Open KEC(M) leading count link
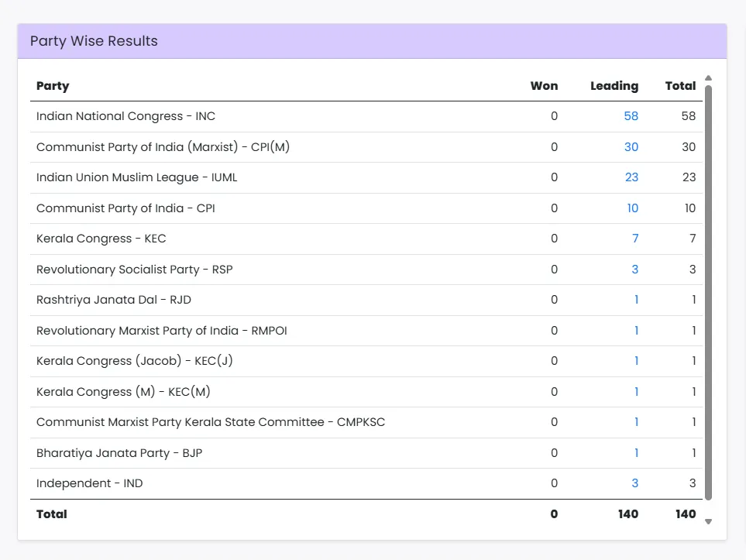Image resolution: width=746 pixels, height=560 pixels. tap(636, 392)
